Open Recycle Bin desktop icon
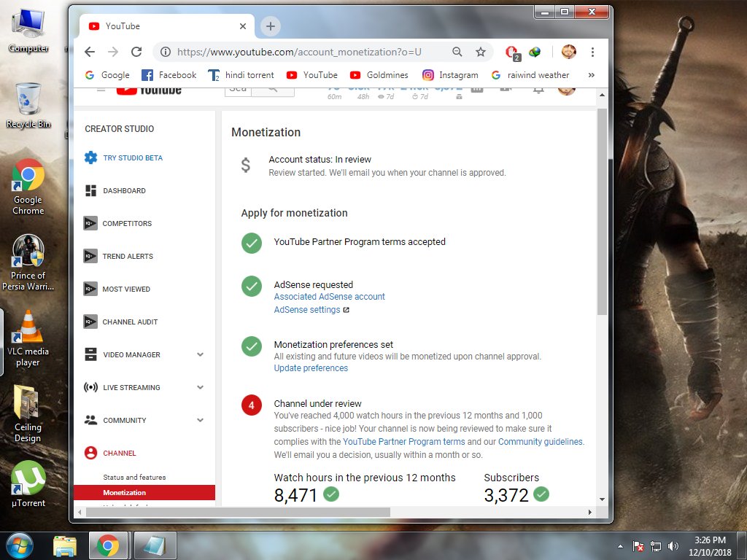This screenshot has width=747, height=560. 28,106
